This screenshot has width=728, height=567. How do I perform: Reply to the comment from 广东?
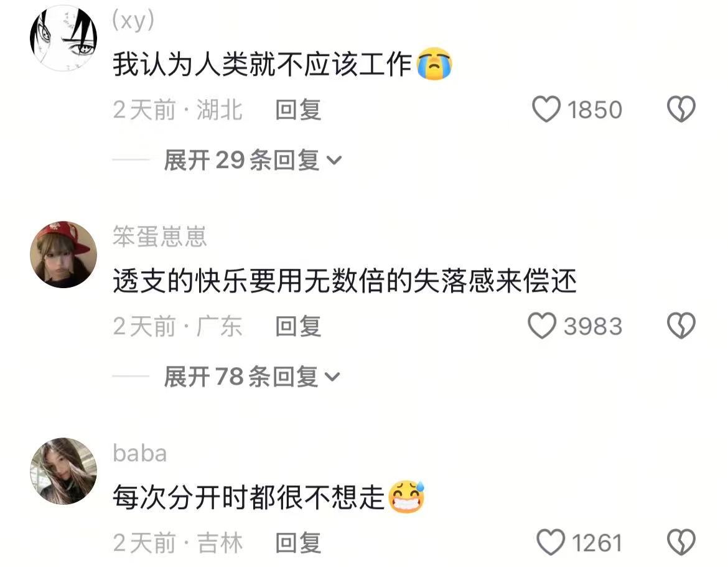[298, 327]
